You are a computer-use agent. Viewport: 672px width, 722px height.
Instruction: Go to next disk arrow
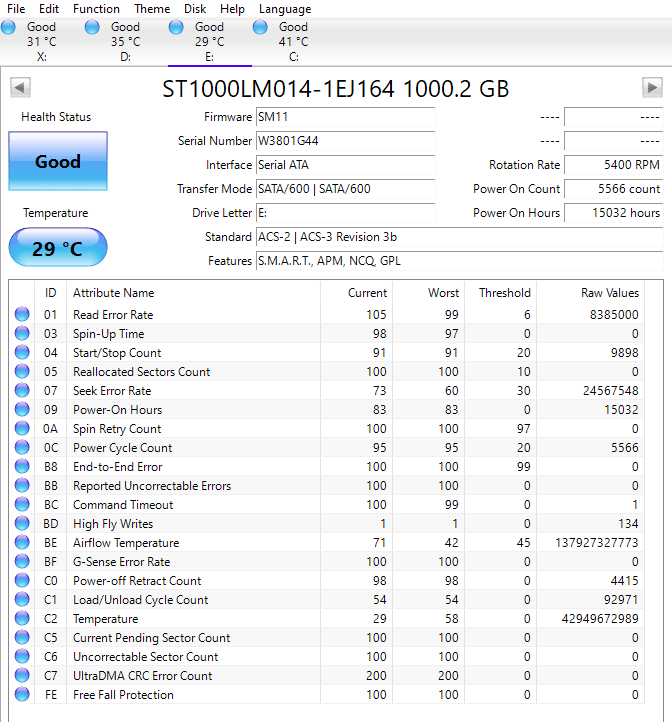[x=652, y=87]
